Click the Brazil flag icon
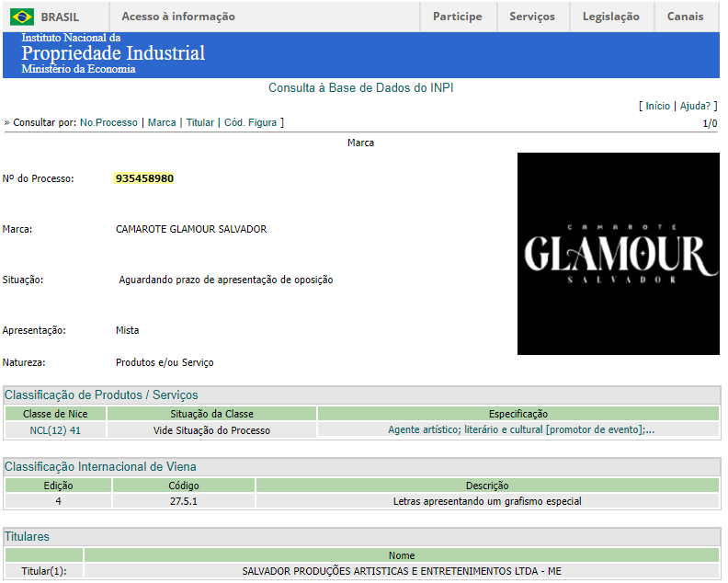Viewport: 728px width, 583px height. [x=22, y=17]
